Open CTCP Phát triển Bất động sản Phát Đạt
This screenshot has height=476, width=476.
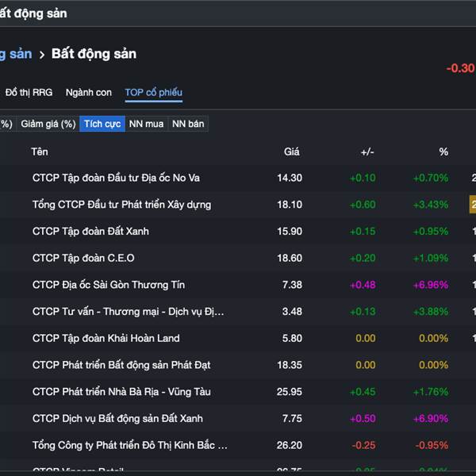pos(121,365)
